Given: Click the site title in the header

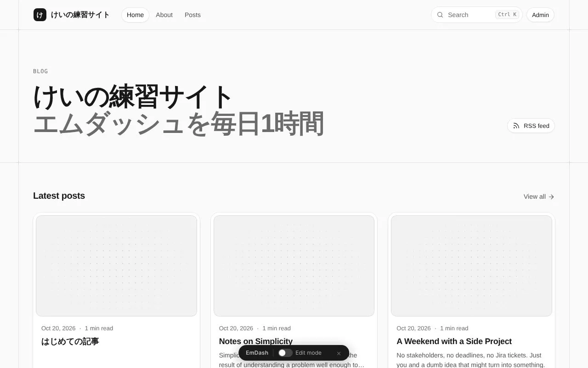Looking at the screenshot, I should [80, 15].
